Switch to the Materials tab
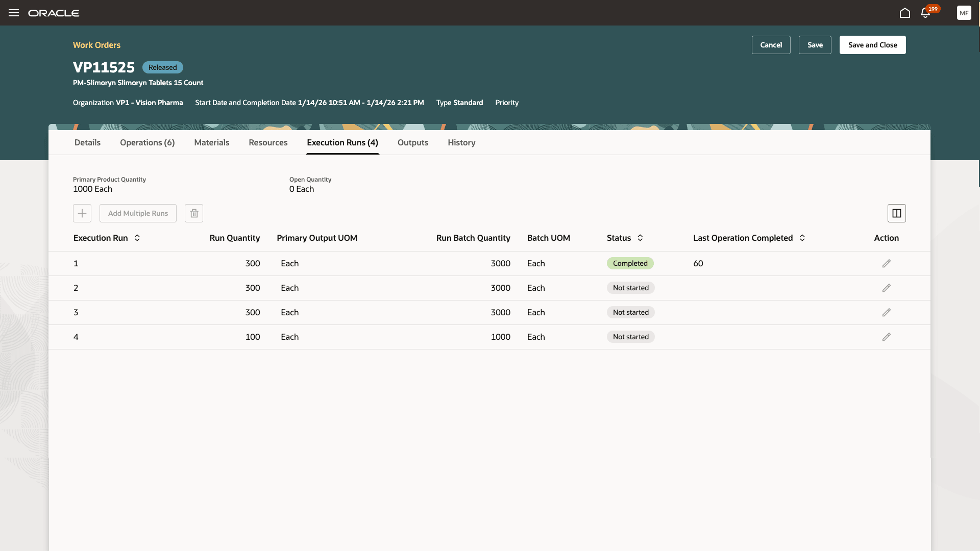 click(211, 142)
